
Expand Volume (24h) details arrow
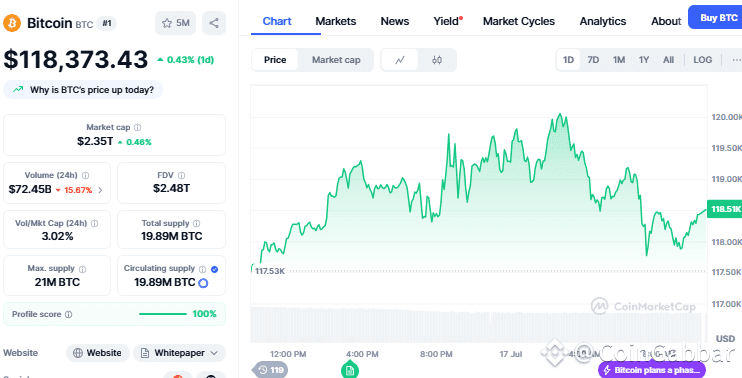[100, 190]
